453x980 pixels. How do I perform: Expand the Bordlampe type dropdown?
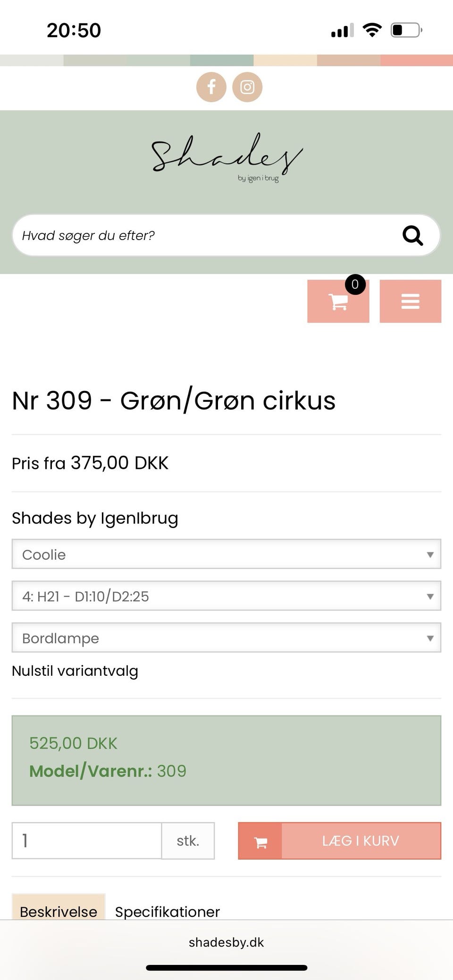[x=226, y=638]
